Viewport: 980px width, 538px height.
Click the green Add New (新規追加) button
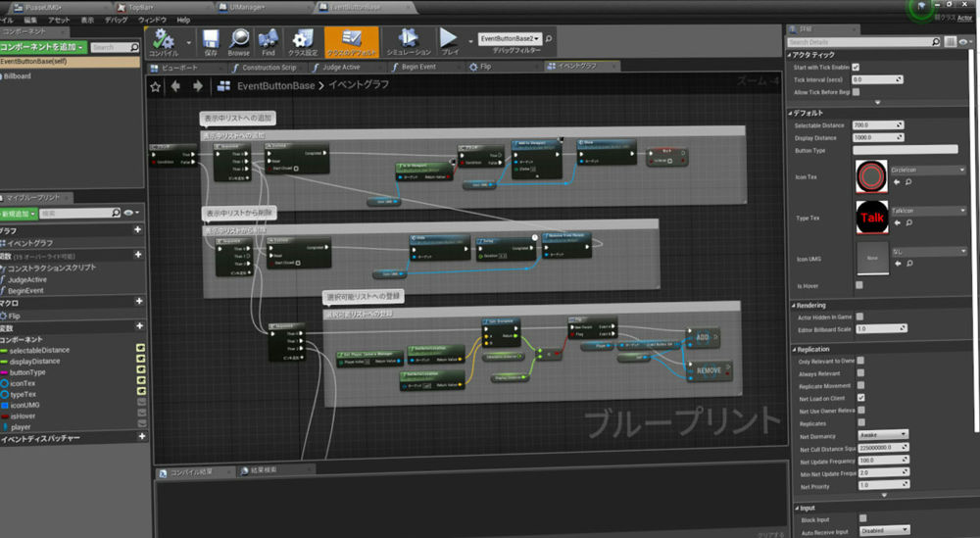20,213
